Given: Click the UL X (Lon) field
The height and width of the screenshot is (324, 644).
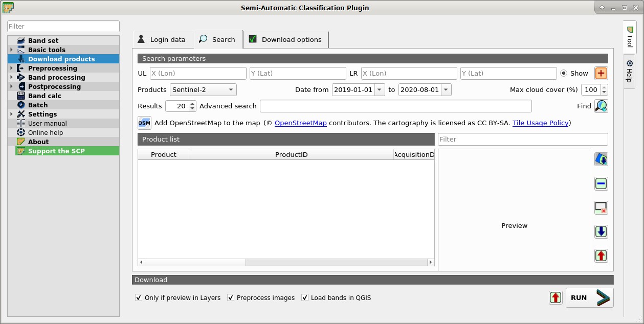Looking at the screenshot, I should coord(197,73).
